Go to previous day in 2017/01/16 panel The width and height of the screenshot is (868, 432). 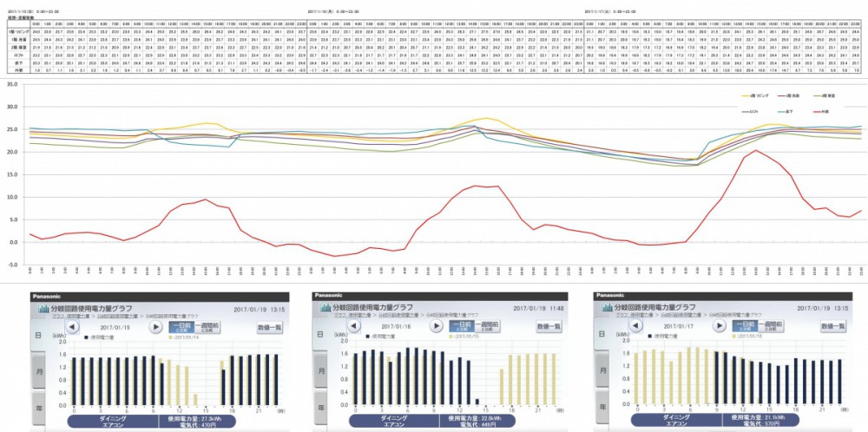coord(353,326)
